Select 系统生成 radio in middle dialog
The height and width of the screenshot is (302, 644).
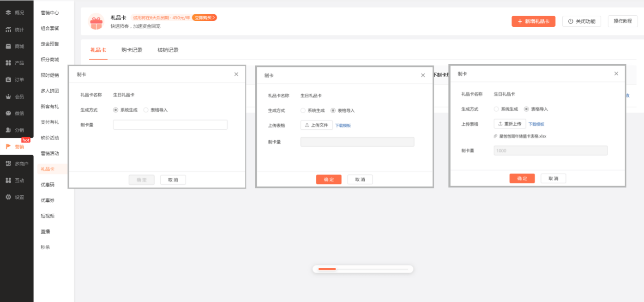pos(303,110)
